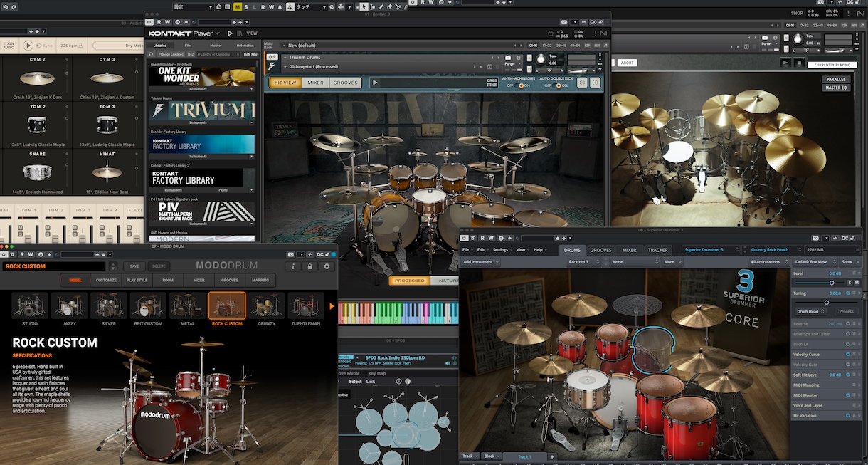Toggle Velocity Curve power switch
Screen dimensions: 868x465
pos(848,354)
